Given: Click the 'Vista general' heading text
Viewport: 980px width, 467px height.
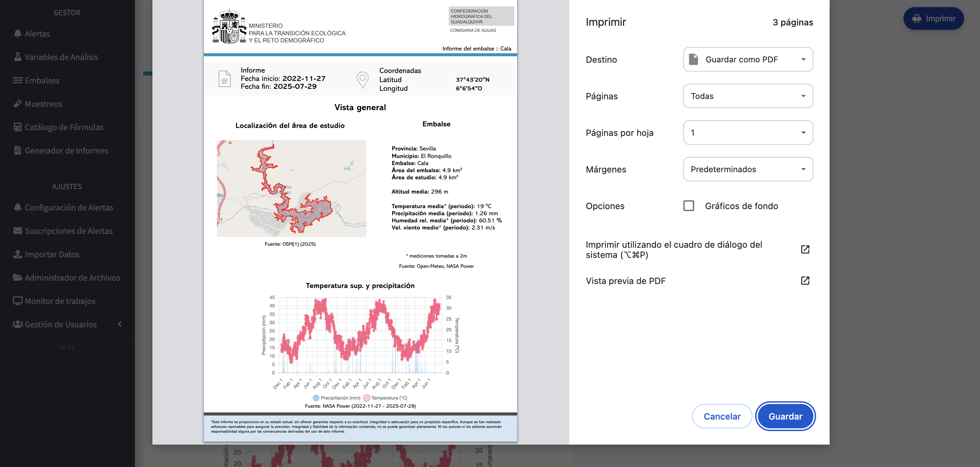Looking at the screenshot, I should click(x=360, y=107).
